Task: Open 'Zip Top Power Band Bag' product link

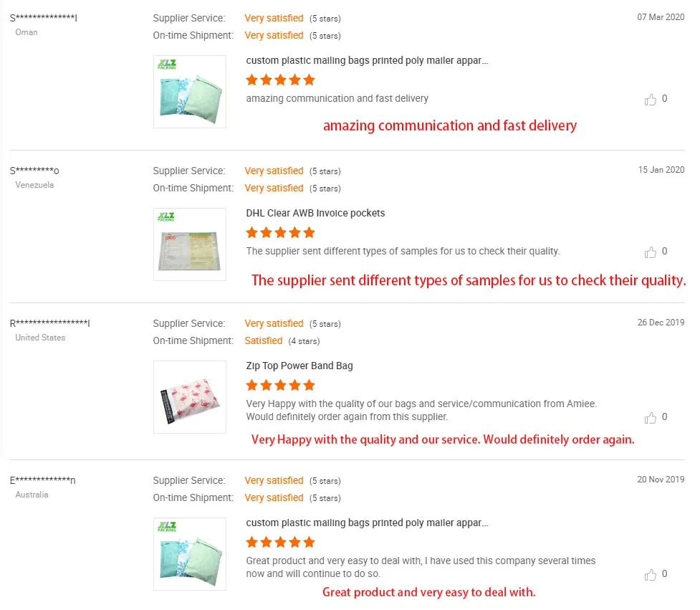Action: pos(299,366)
